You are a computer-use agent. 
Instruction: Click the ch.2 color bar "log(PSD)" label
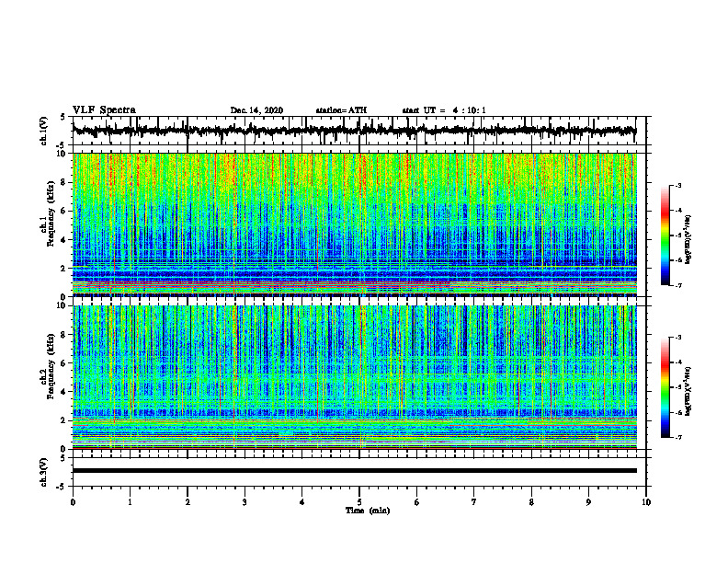pos(688,392)
